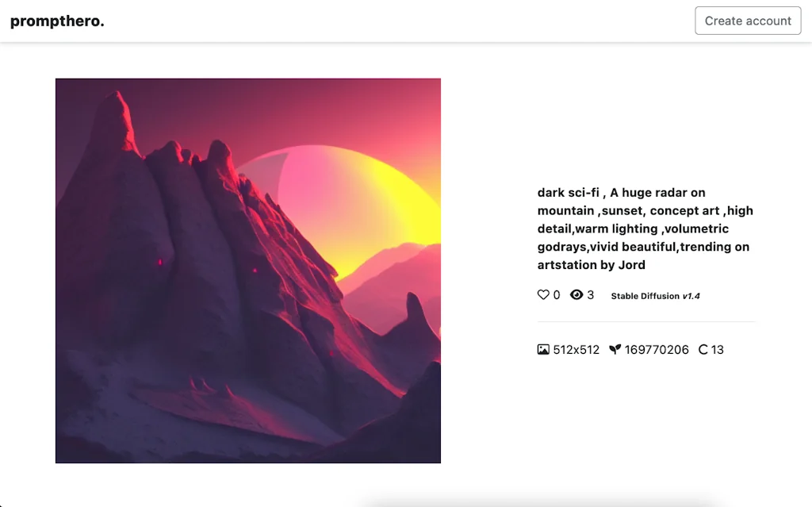
Task: Click the like count 0
Action: (x=557, y=295)
